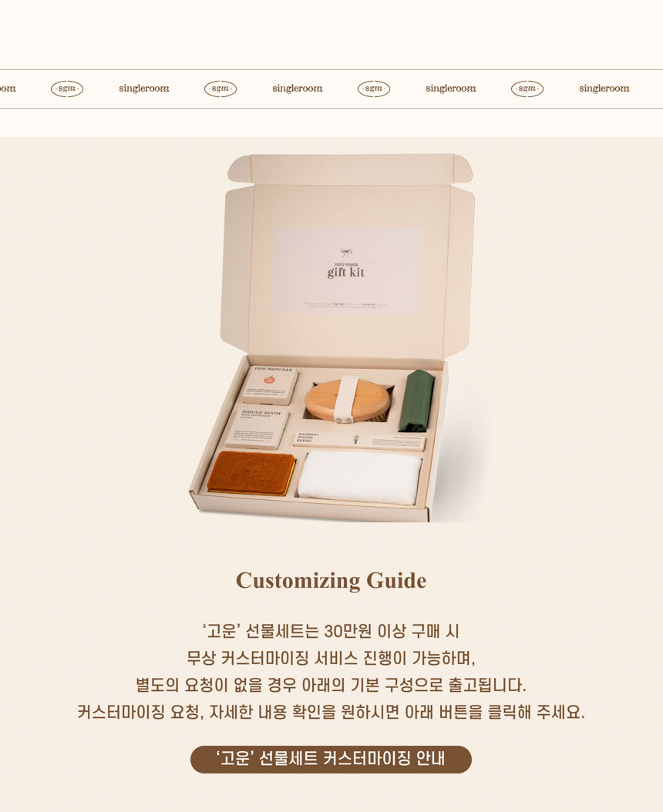The width and height of the screenshot is (663, 812).
Task: Click the second sgm oval logo
Action: click(x=220, y=89)
